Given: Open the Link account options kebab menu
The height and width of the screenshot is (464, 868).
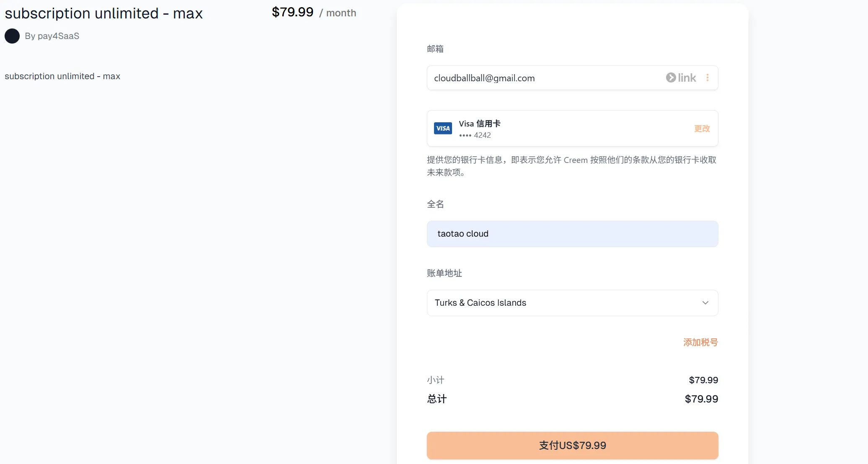Looking at the screenshot, I should pyautogui.click(x=708, y=77).
